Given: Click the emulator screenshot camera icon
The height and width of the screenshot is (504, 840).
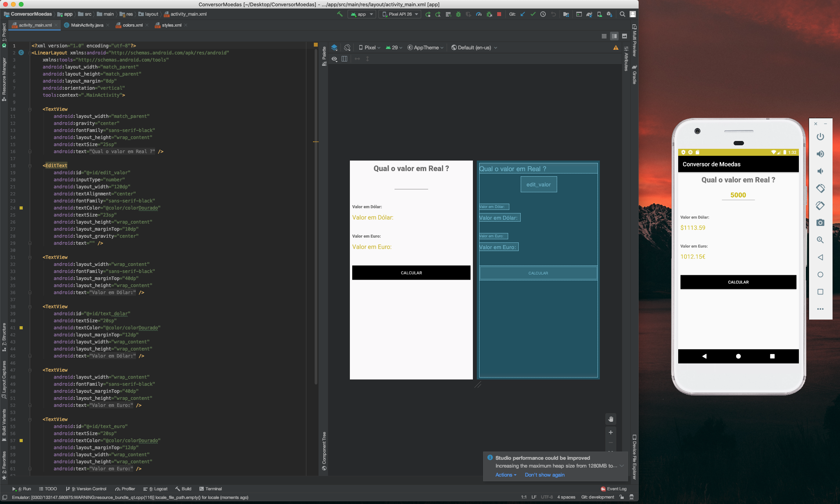Looking at the screenshot, I should [x=820, y=222].
